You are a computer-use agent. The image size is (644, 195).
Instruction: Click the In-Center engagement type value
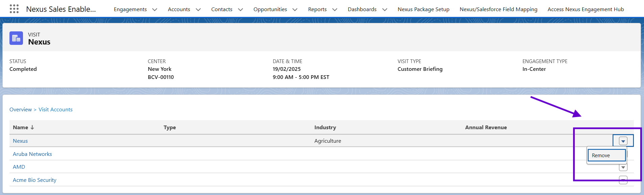click(534, 69)
